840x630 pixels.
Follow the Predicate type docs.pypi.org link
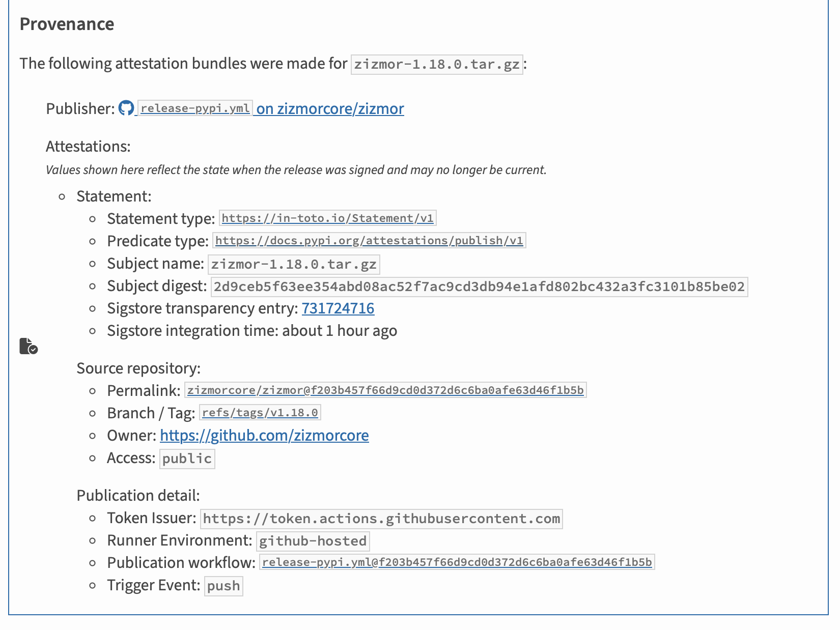(369, 241)
